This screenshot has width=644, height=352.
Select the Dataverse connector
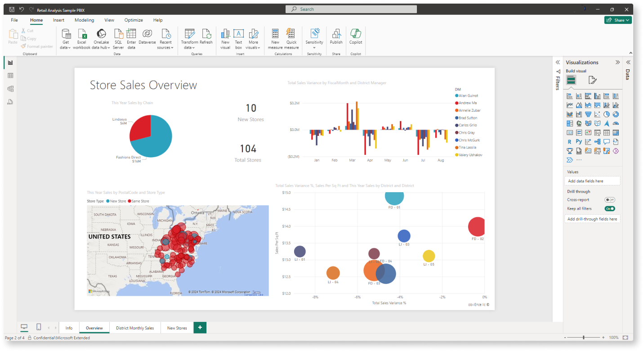(147, 37)
